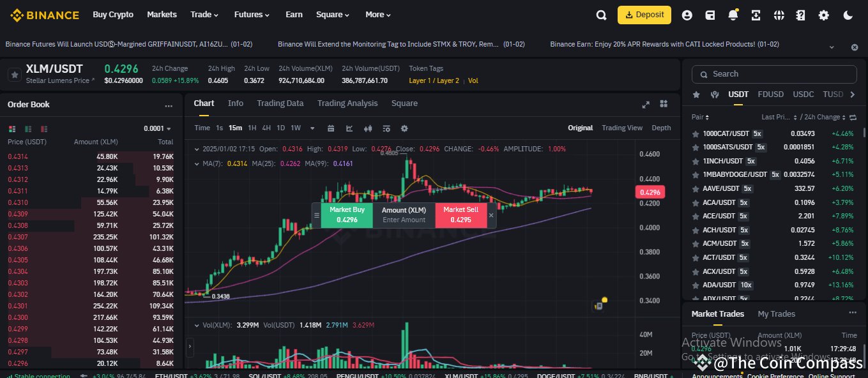This screenshot has width=868, height=378.
Task: Select the 4H chart interval
Action: [x=266, y=128]
